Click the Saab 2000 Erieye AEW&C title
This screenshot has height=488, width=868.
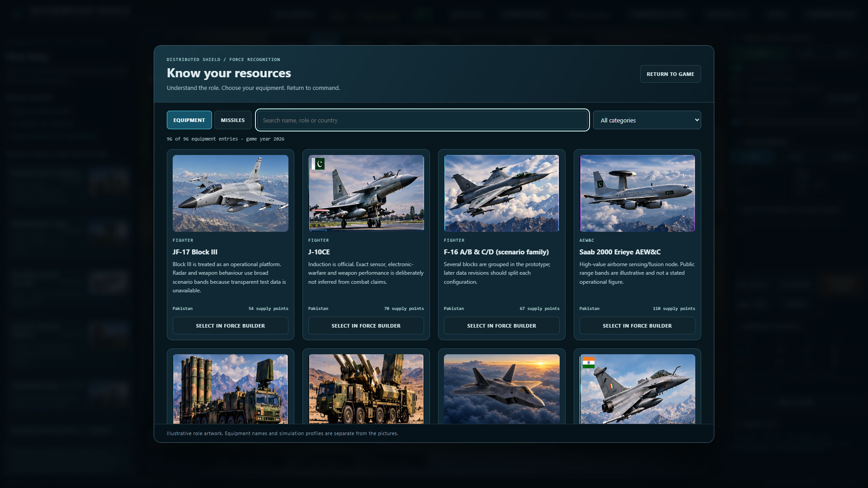620,252
